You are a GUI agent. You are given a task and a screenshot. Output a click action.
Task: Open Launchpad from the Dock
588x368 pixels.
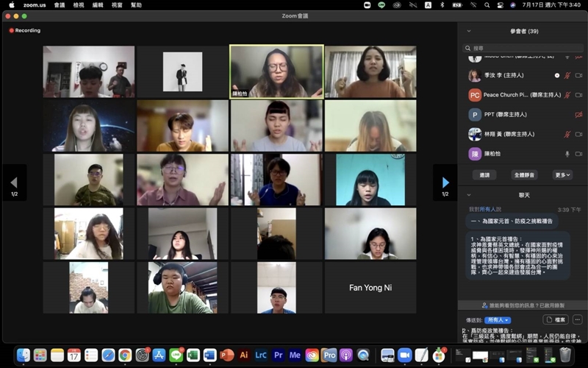point(40,355)
